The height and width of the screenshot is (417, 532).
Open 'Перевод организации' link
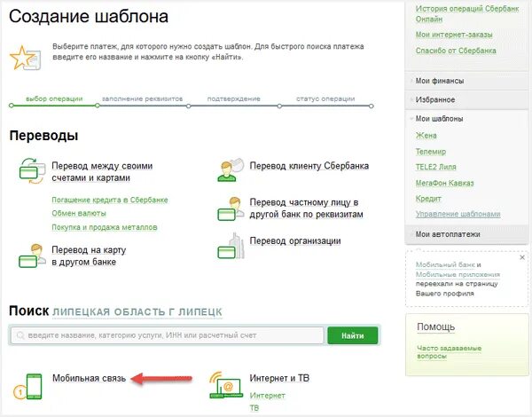(x=295, y=240)
